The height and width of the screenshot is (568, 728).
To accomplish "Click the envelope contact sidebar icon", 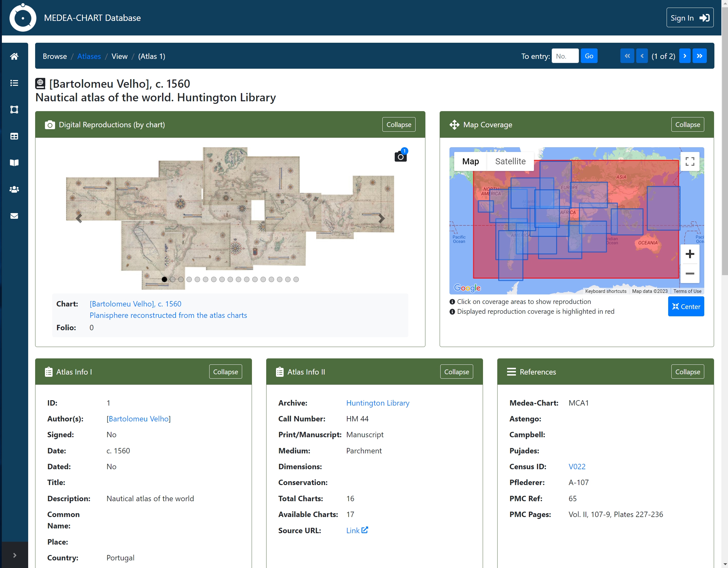I will click(14, 216).
